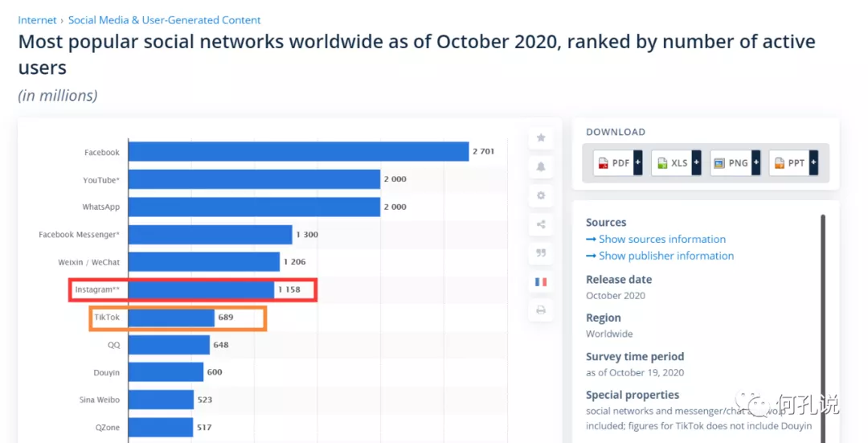868x443 pixels.
Task: Click the TikTok bar in chart
Action: coord(171,318)
